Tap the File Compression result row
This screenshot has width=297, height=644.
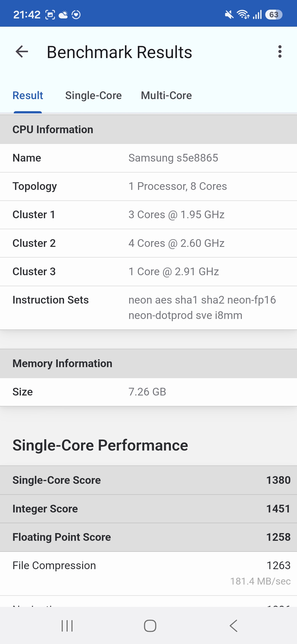pos(148,573)
